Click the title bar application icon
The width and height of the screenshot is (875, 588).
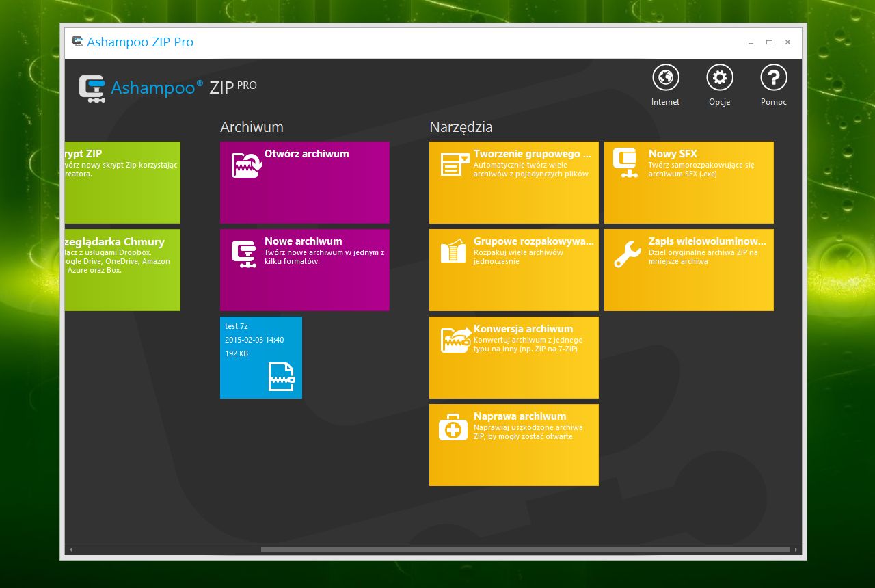(x=78, y=42)
